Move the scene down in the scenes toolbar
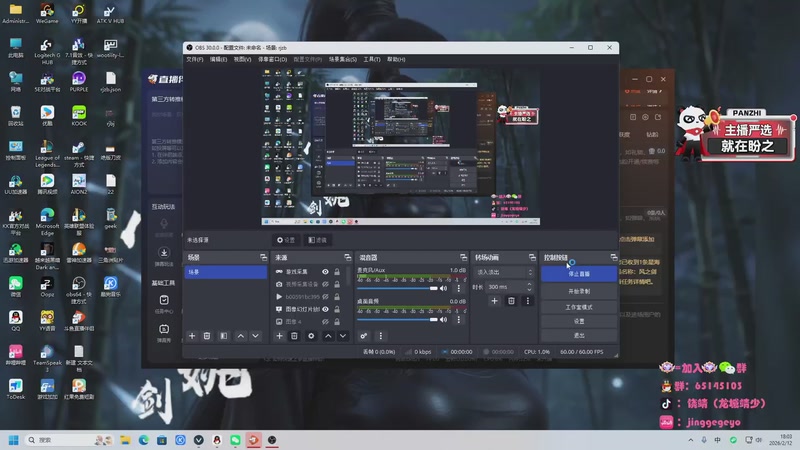The height and width of the screenshot is (450, 800). (255, 336)
